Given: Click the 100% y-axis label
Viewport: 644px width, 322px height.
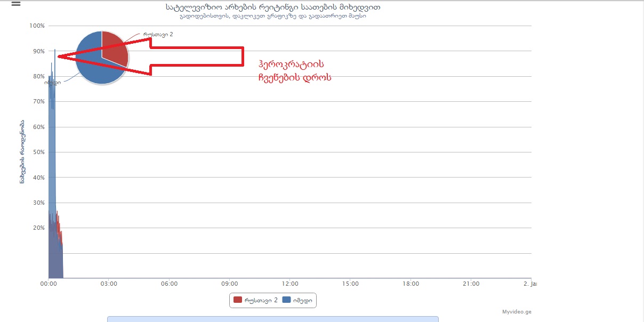Looking at the screenshot, I should (x=37, y=26).
